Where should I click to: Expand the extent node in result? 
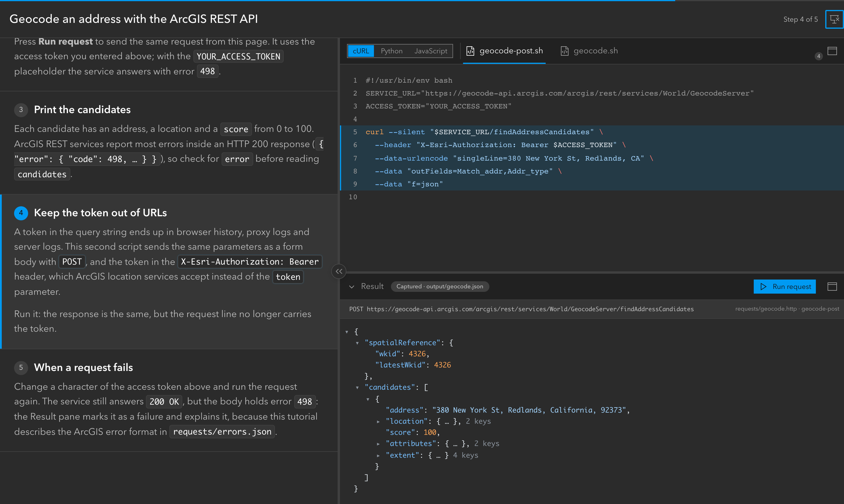(378, 455)
